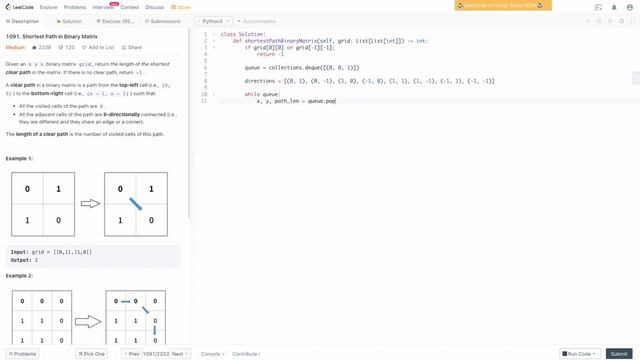Open Problems in the top navigation

[x=75, y=7]
